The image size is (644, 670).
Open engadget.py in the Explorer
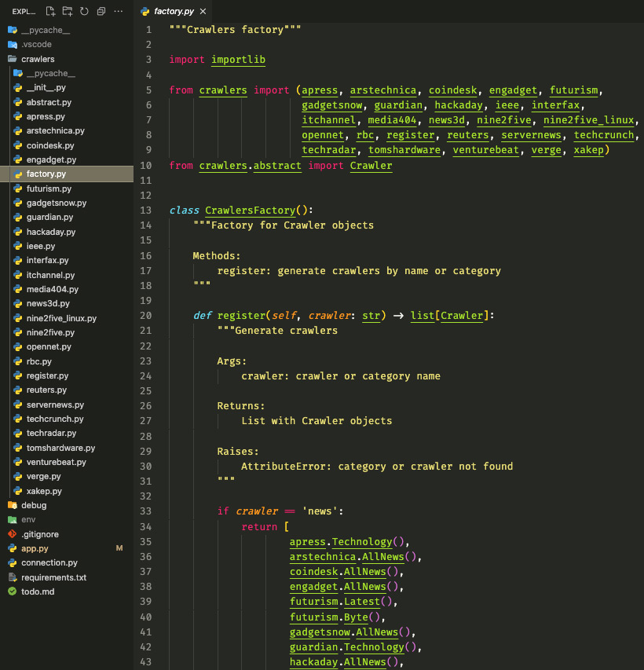click(67, 159)
